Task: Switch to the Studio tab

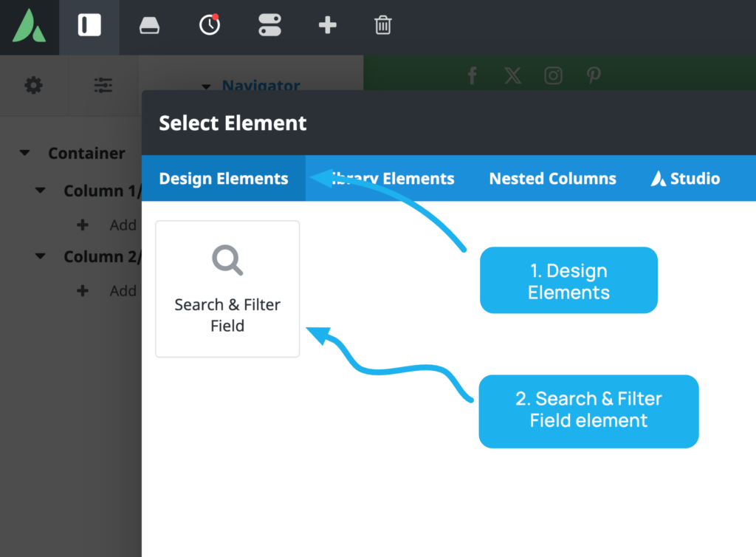Action: [x=685, y=179]
